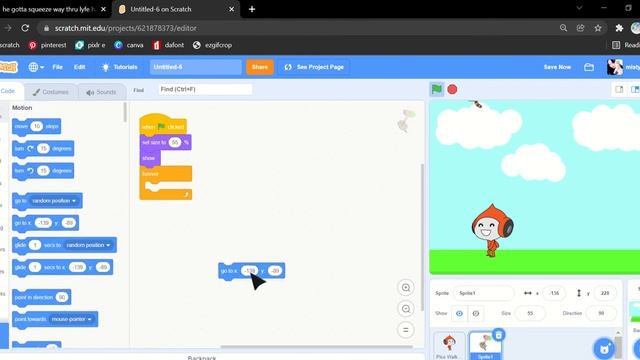Select the turn counterclockwise 15 degrees block
The image size is (640, 360).
[43, 171]
